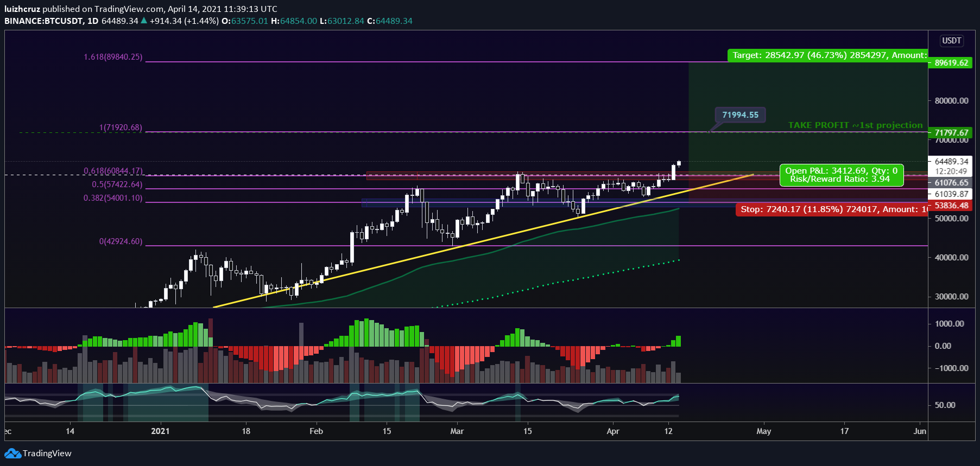Click the 1(71920.68) Fibonacci level label
Viewport: 980px width, 466px height.
point(121,127)
